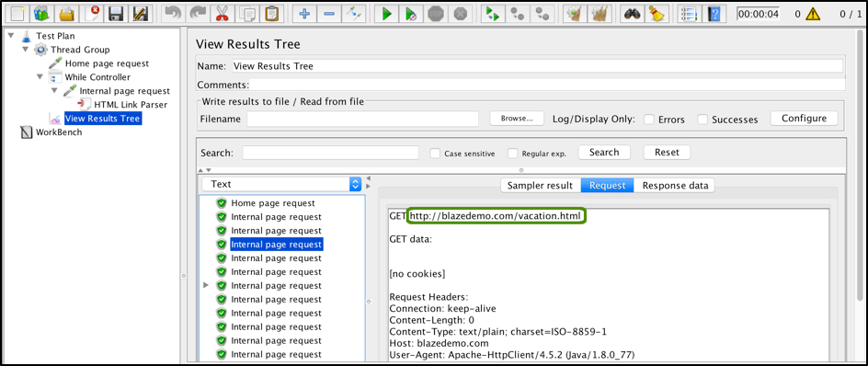Screen dimensions: 868x366
Task: Open the Text renderer dropdown
Action: point(281,185)
